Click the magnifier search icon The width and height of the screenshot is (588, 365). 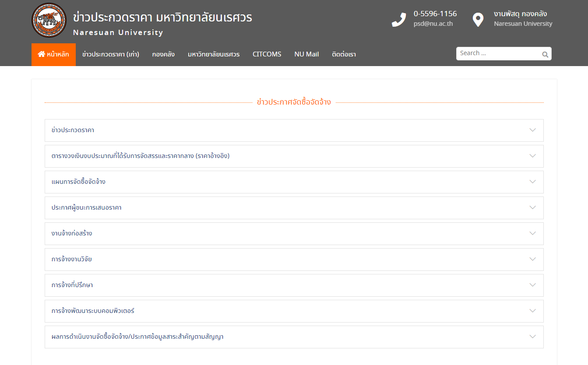[x=545, y=54]
